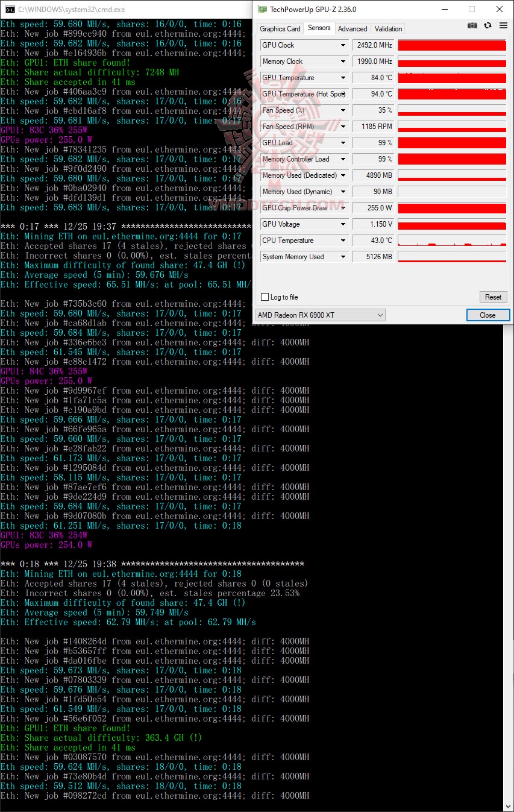The height and width of the screenshot is (812, 514).
Task: Open the Memory Controller Load dropdown
Action: [343, 159]
